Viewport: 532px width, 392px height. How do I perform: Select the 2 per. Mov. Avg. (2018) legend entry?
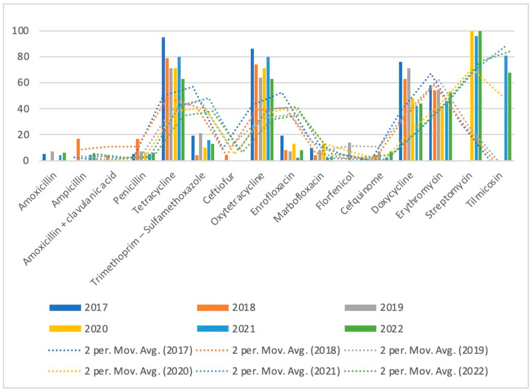286,350
